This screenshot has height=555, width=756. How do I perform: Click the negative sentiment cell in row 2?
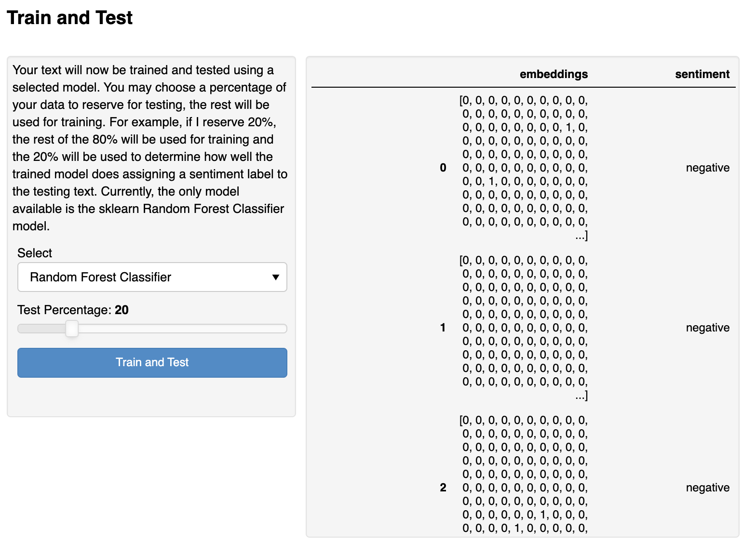click(x=707, y=488)
